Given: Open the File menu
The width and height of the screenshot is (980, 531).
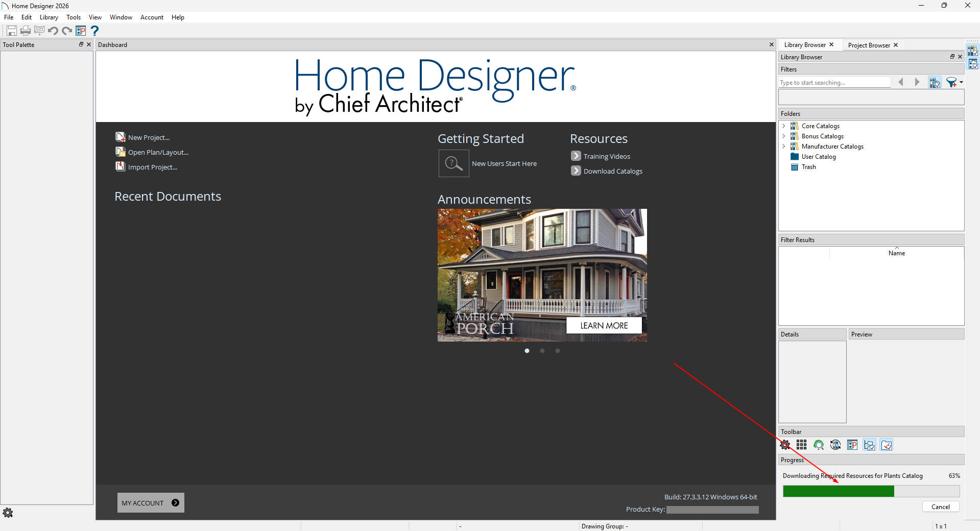Looking at the screenshot, I should (x=9, y=17).
